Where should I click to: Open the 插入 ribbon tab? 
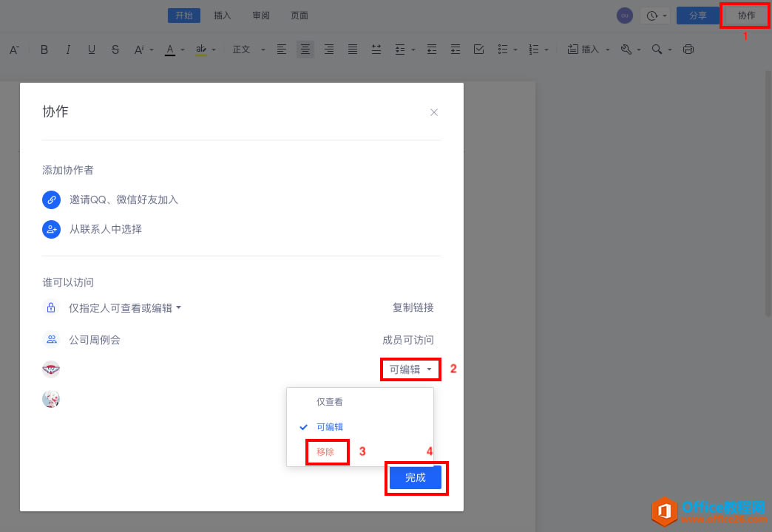point(222,15)
